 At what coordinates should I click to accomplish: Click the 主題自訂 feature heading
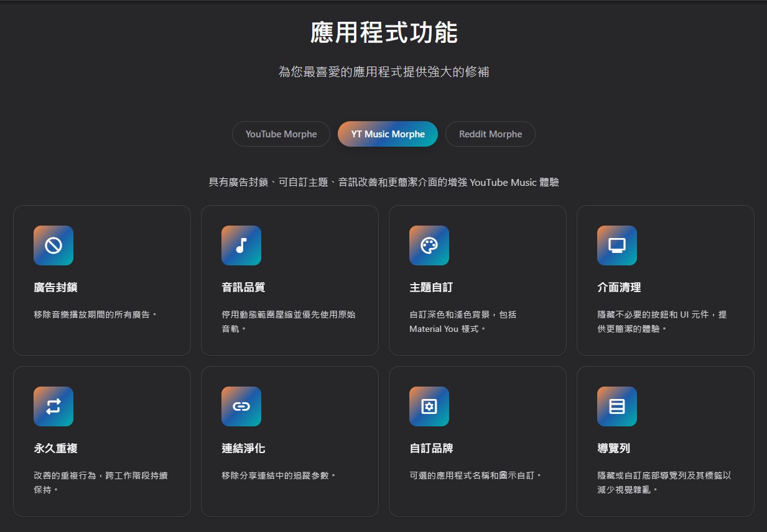click(x=431, y=288)
